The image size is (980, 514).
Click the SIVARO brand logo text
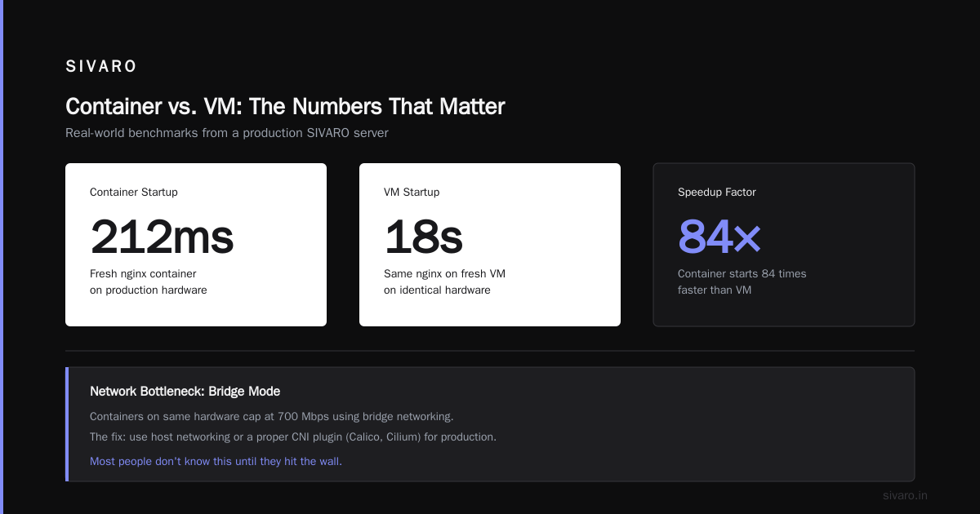tap(101, 67)
